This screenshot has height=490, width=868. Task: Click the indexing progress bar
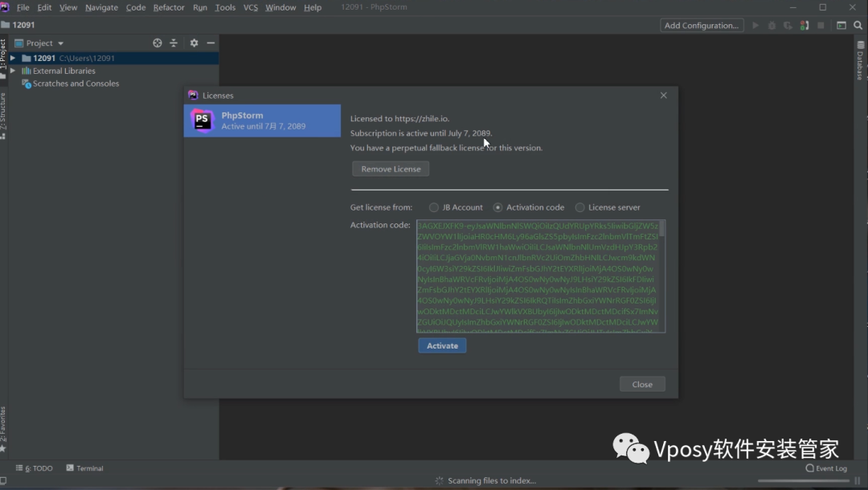coord(803,481)
